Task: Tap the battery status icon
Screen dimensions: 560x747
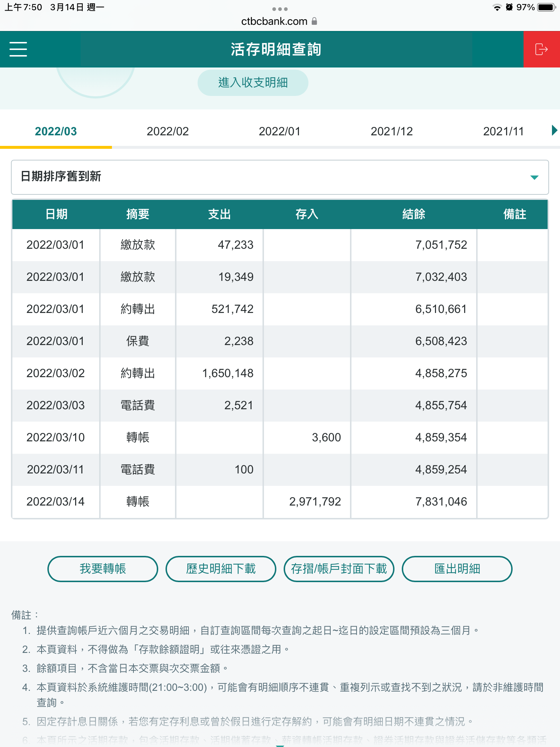Action: pos(546,7)
